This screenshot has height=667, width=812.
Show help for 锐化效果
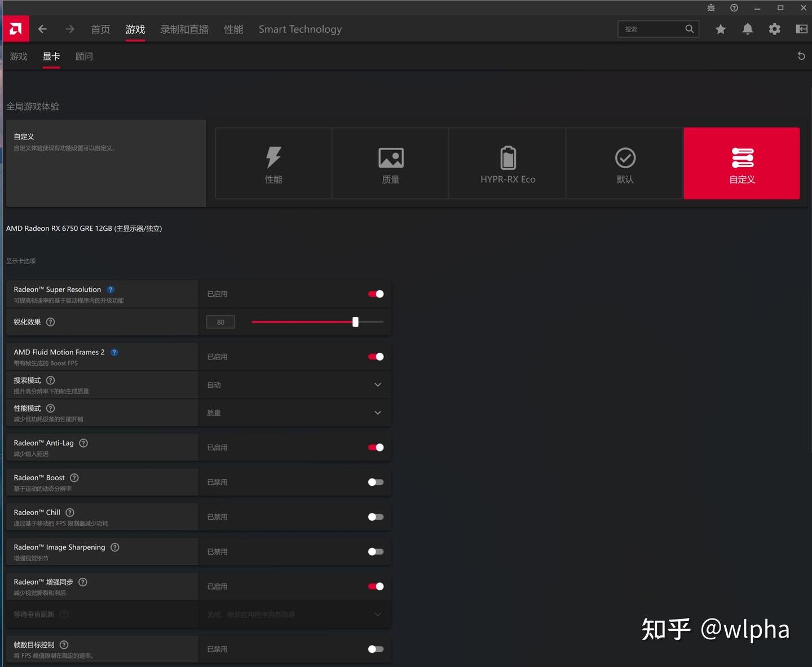click(51, 322)
